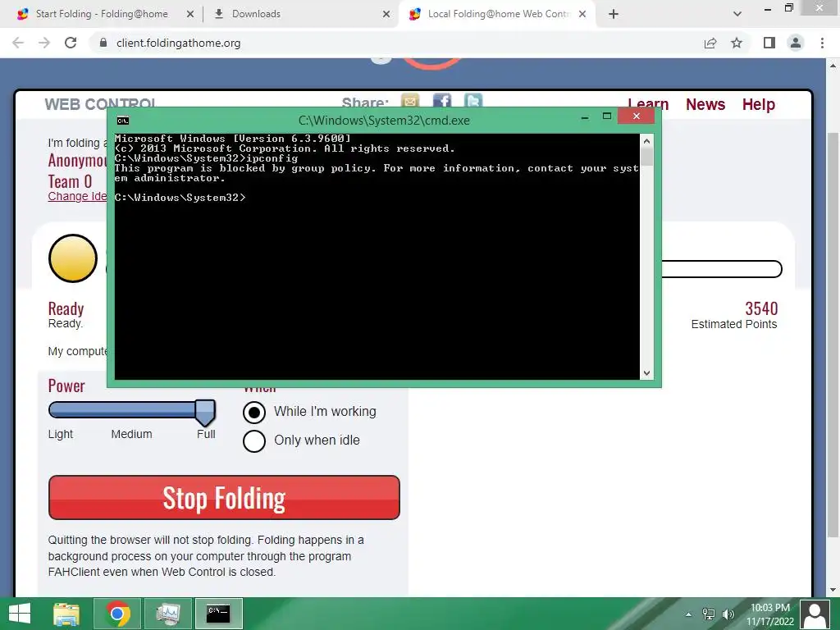The image size is (840, 630).
Task: Open cmd window system menu icon
Action: click(123, 121)
